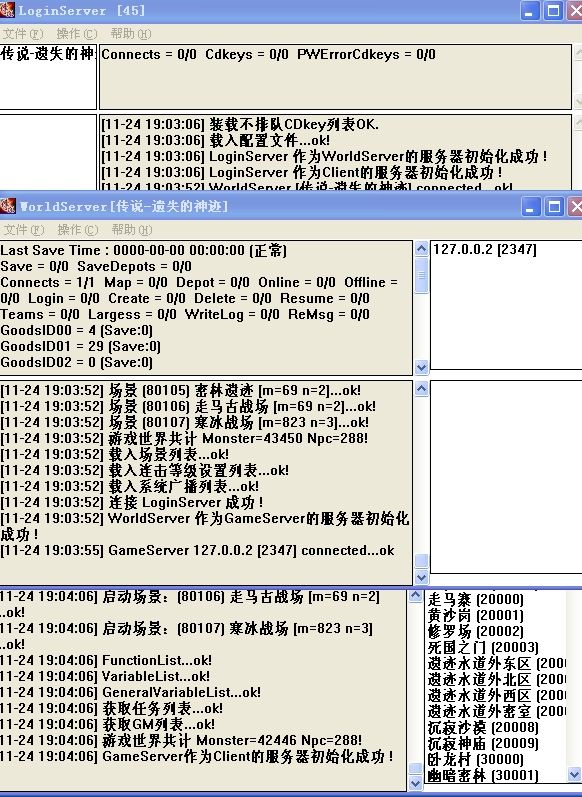Open the 帮助(H) menu in WorldServer
Image resolution: width=582 pixels, height=797 pixels.
tap(132, 230)
